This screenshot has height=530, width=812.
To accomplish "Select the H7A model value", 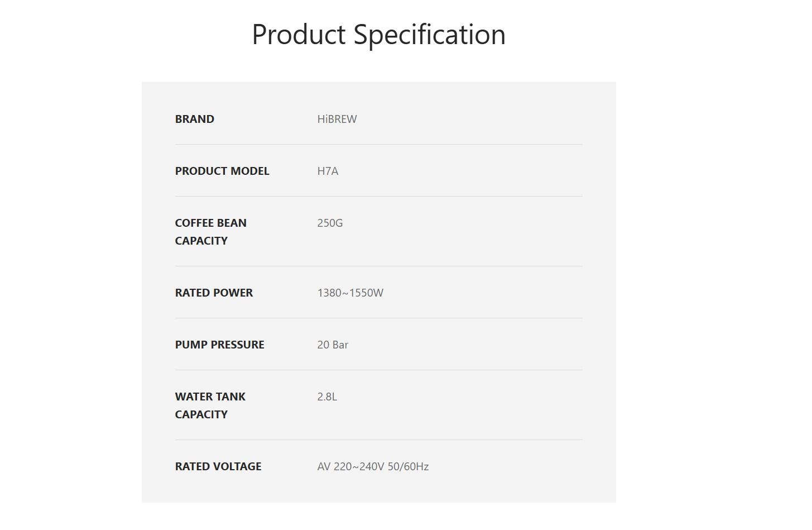I will click(328, 171).
